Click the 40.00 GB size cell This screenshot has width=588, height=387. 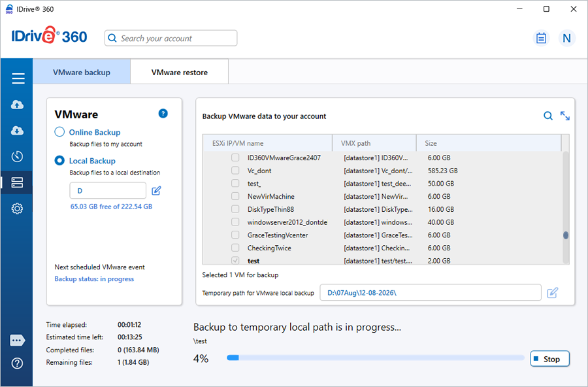440,222
